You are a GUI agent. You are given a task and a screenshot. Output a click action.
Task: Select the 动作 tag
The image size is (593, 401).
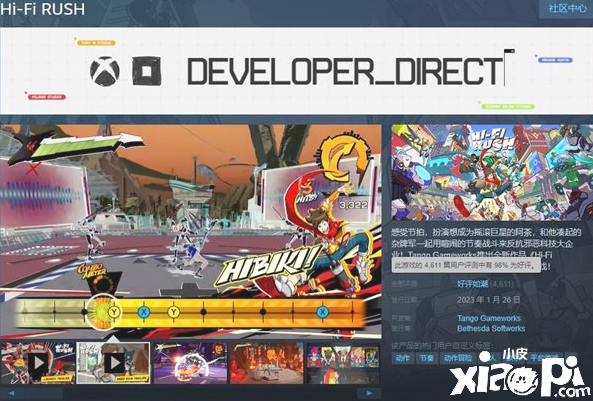[402, 358]
